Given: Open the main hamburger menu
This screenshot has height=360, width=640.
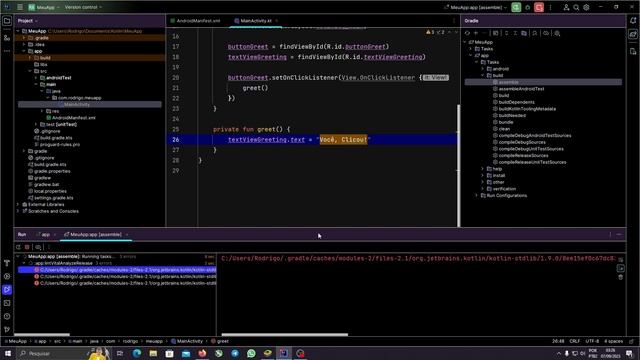Looking at the screenshot, I should [20, 7].
